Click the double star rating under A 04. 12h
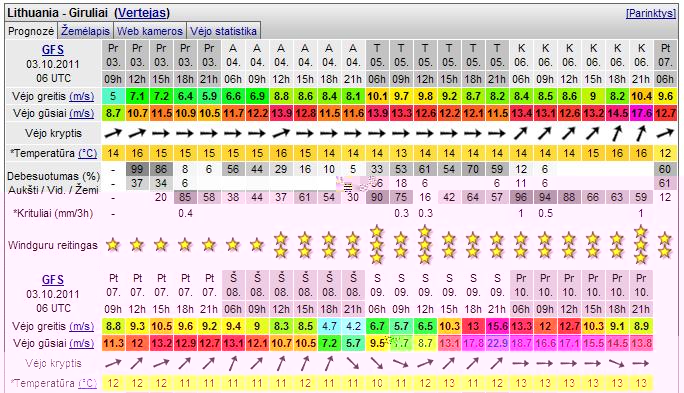Viewport: 684px width, 393px height. (281, 245)
